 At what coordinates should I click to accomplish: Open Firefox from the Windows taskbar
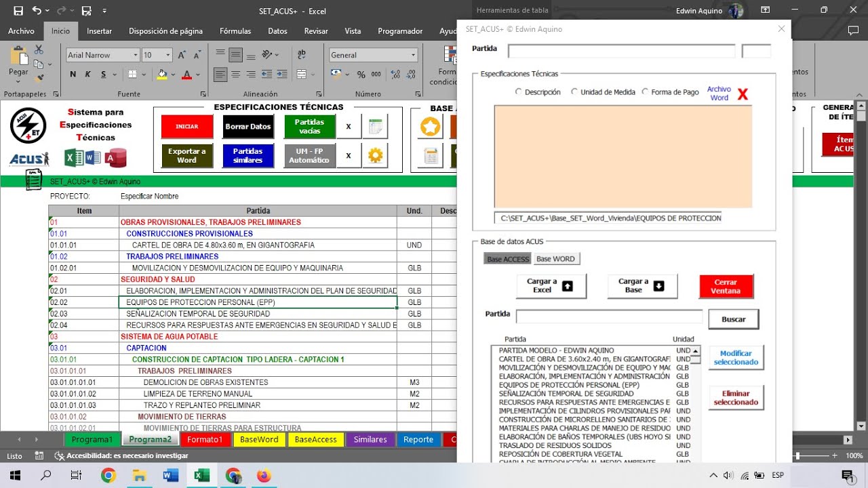click(263, 476)
